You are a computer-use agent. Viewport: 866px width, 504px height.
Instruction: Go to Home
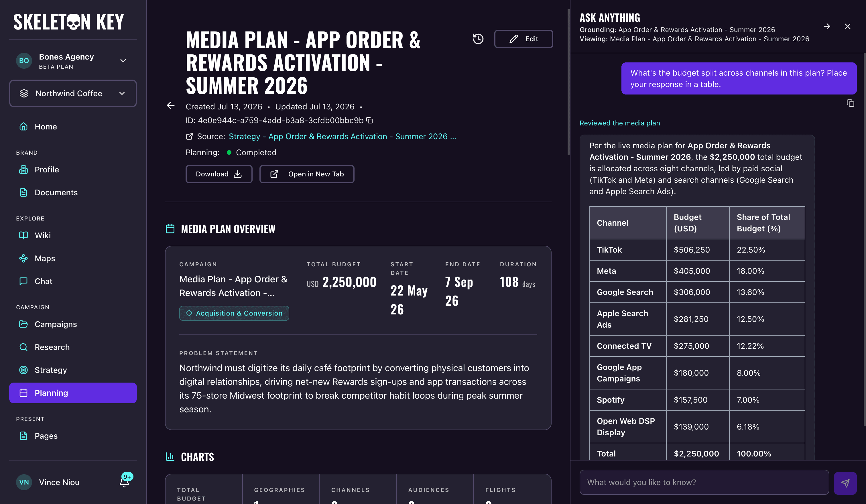(x=73, y=127)
